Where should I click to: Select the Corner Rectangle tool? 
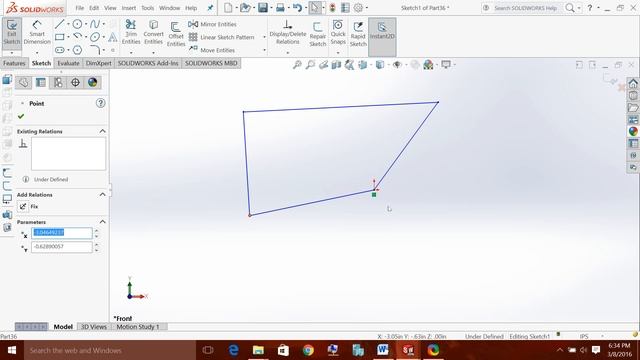coord(60,37)
